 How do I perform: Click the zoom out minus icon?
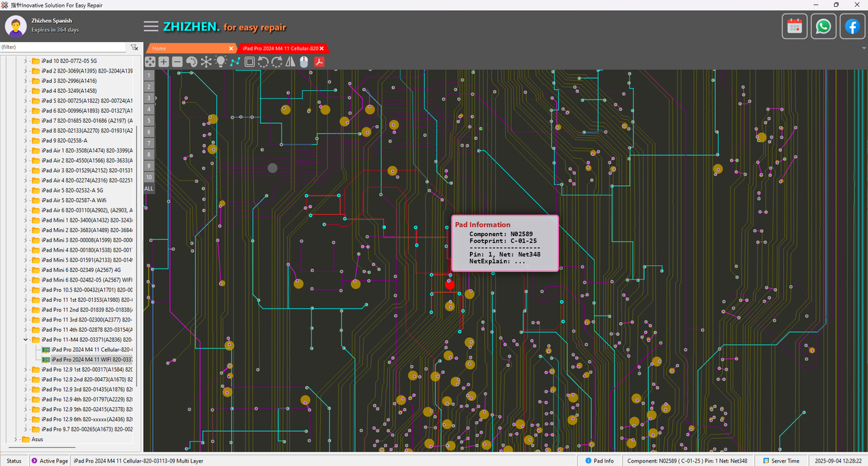point(177,62)
